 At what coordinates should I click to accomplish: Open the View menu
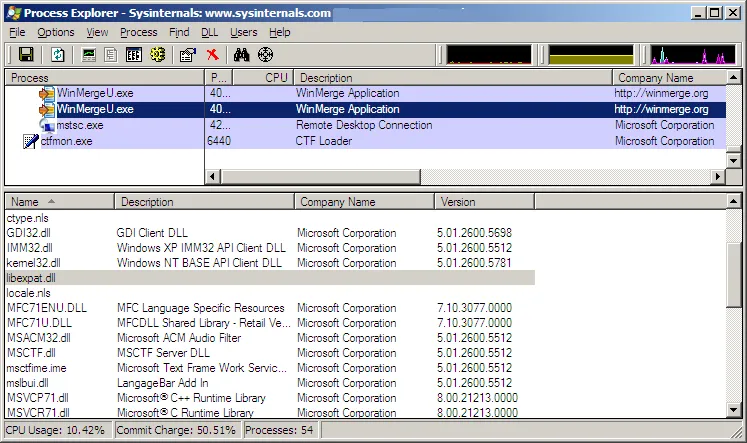[97, 32]
